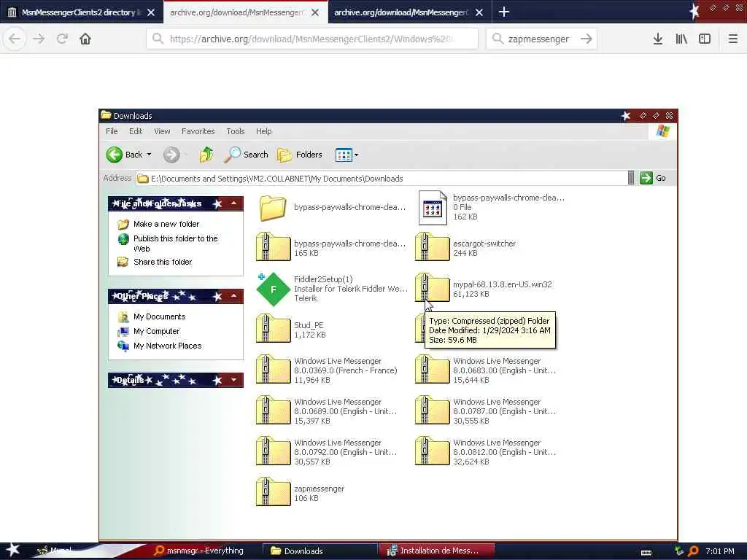Go forward in browser history
Image resolution: width=747 pixels, height=560 pixels.
[39, 39]
